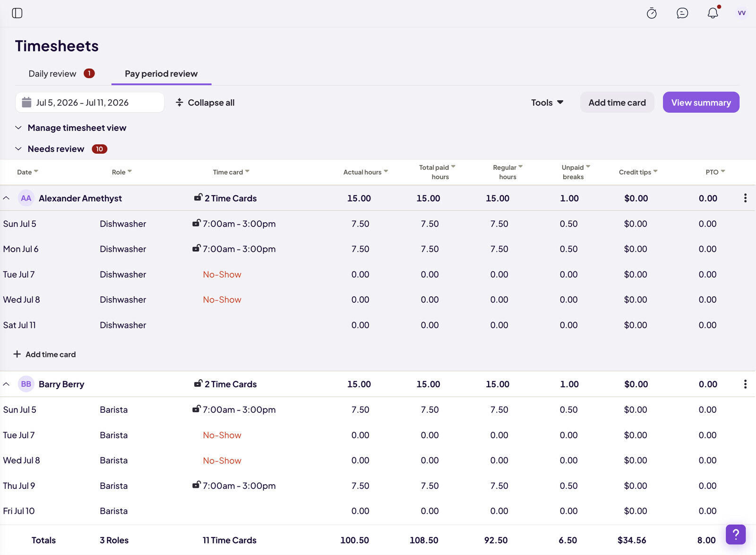Open the messages chat icon
Screen dimensions: 756x555
point(682,13)
